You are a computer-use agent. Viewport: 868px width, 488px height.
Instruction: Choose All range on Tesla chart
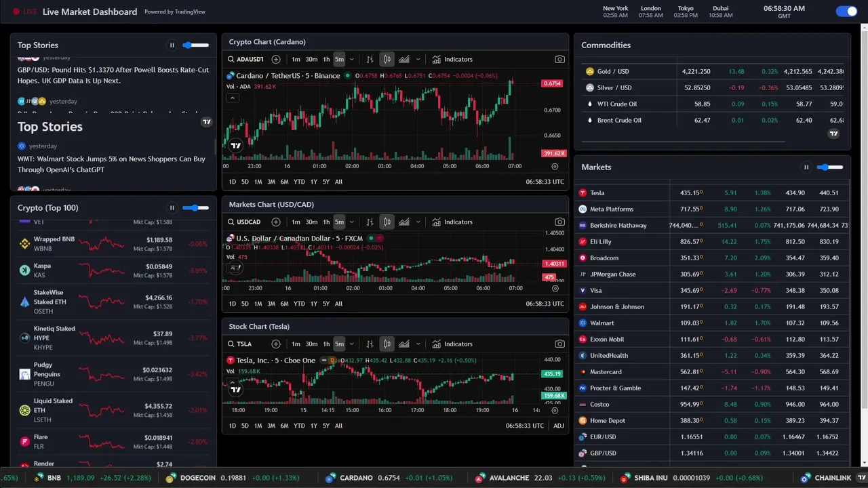[338, 426]
